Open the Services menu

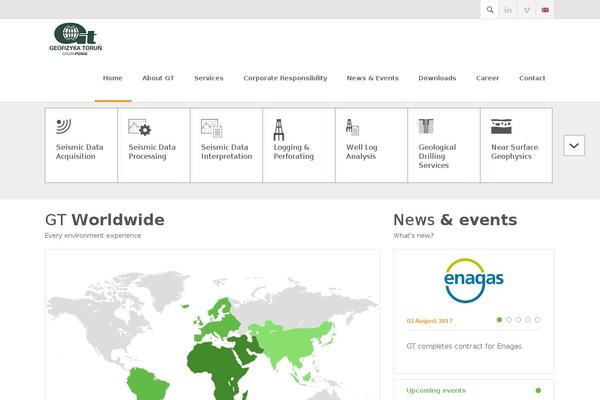tap(208, 78)
